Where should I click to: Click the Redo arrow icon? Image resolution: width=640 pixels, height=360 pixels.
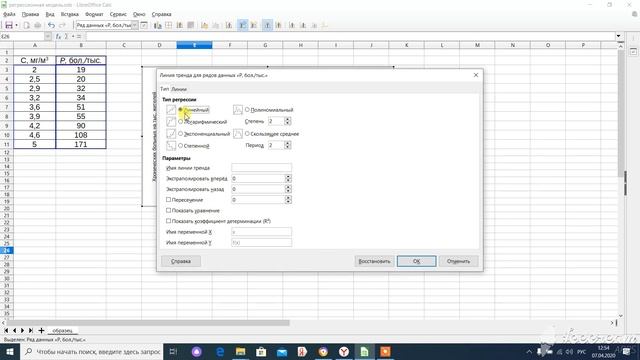pos(62,25)
